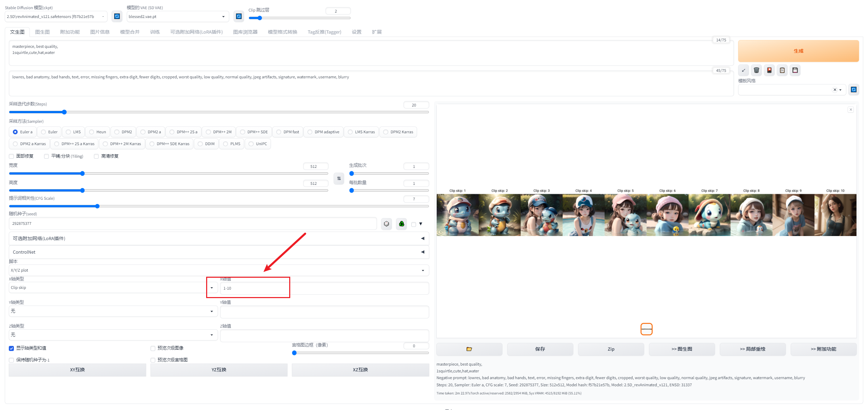This screenshot has width=868, height=410.
Task: Open the Z axis type dropdown
Action: (113, 335)
